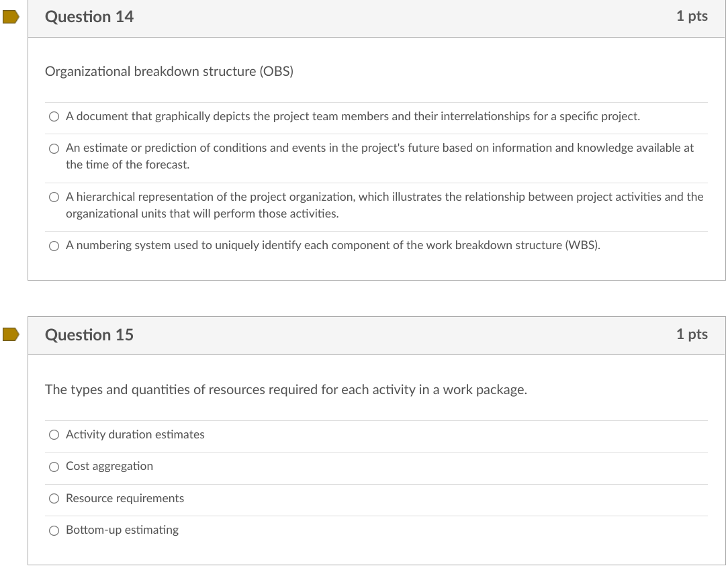
Task: Click the 'Question 14' header title
Action: [x=89, y=17]
